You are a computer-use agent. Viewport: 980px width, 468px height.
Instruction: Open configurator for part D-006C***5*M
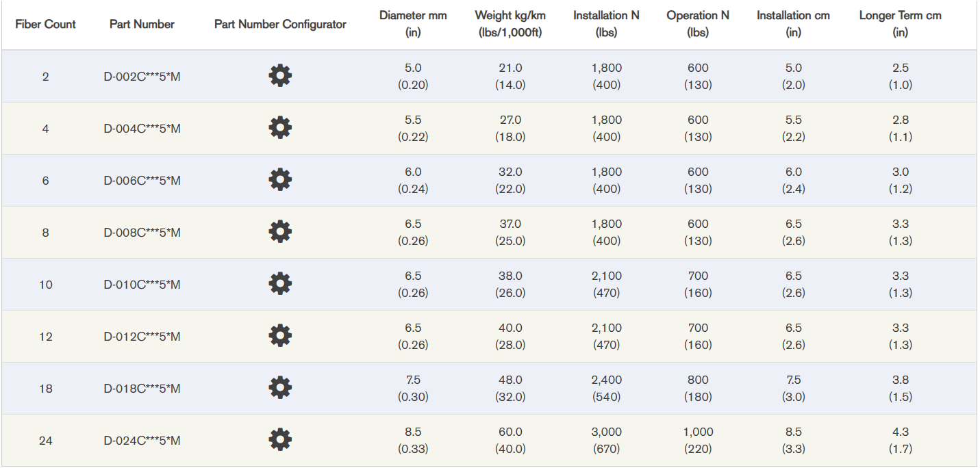pos(280,180)
